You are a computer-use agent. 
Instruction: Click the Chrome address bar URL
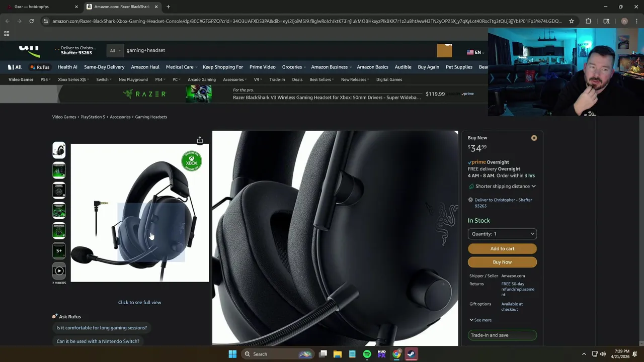pyautogui.click(x=307, y=21)
